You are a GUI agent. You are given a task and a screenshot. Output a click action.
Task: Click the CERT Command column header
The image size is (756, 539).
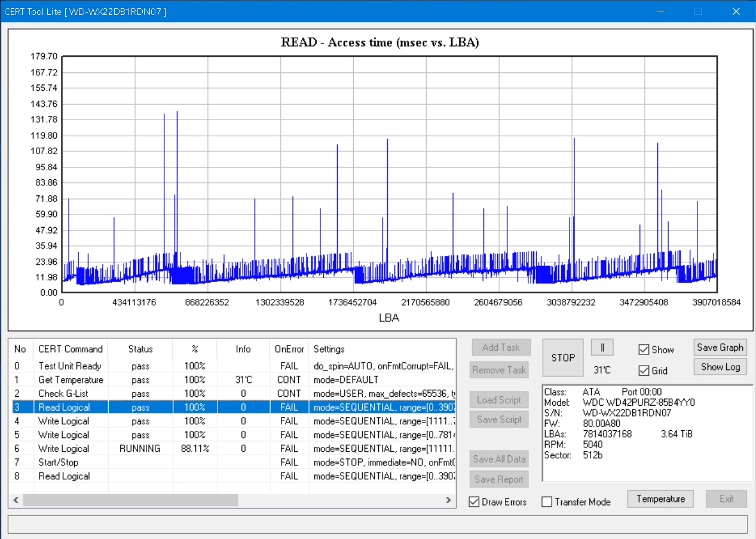(x=71, y=349)
